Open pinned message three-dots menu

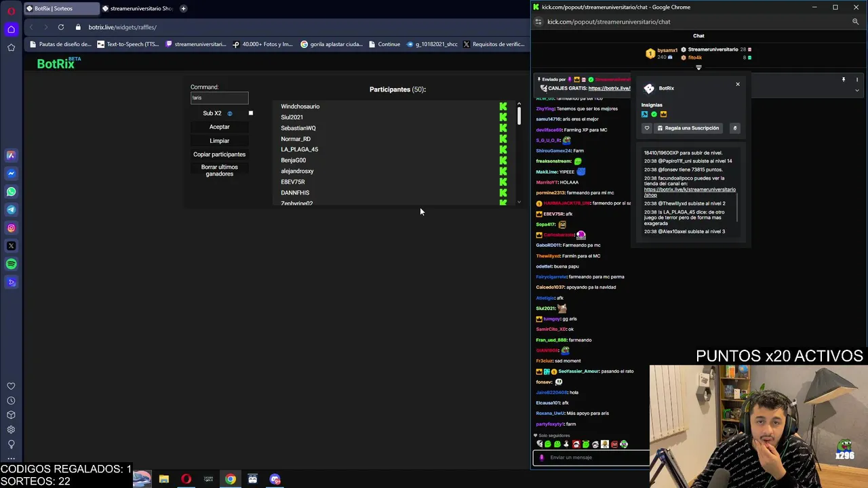(x=857, y=80)
